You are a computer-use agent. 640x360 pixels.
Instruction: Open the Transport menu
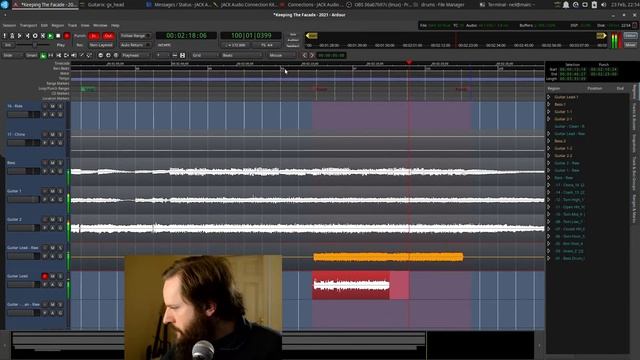coord(28,25)
